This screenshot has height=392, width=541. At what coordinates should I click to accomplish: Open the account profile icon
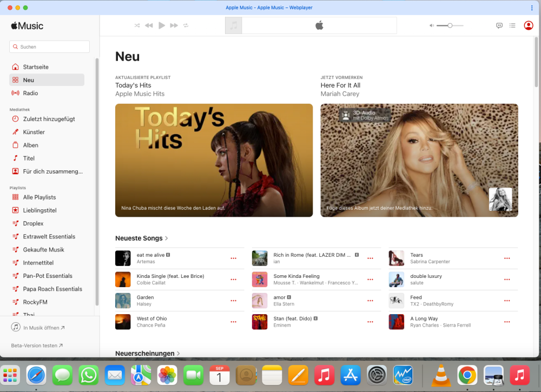(528, 25)
